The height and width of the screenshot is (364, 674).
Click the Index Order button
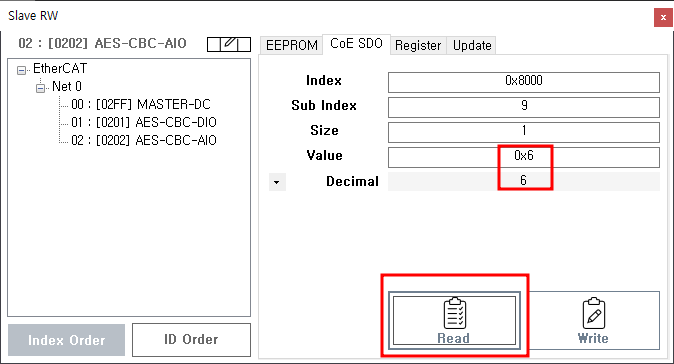click(67, 340)
